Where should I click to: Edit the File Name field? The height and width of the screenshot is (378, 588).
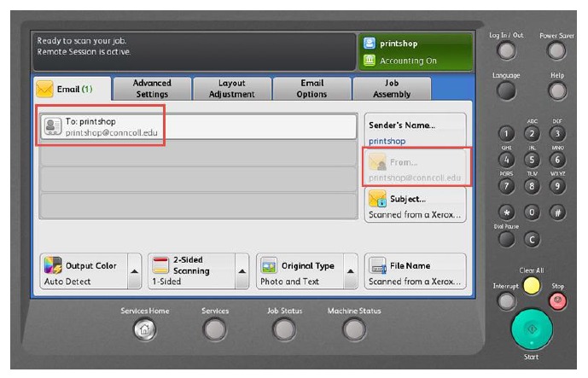point(415,271)
